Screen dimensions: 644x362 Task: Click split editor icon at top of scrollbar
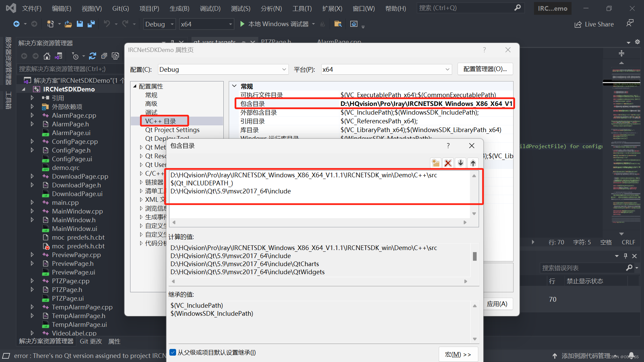pyautogui.click(x=622, y=53)
